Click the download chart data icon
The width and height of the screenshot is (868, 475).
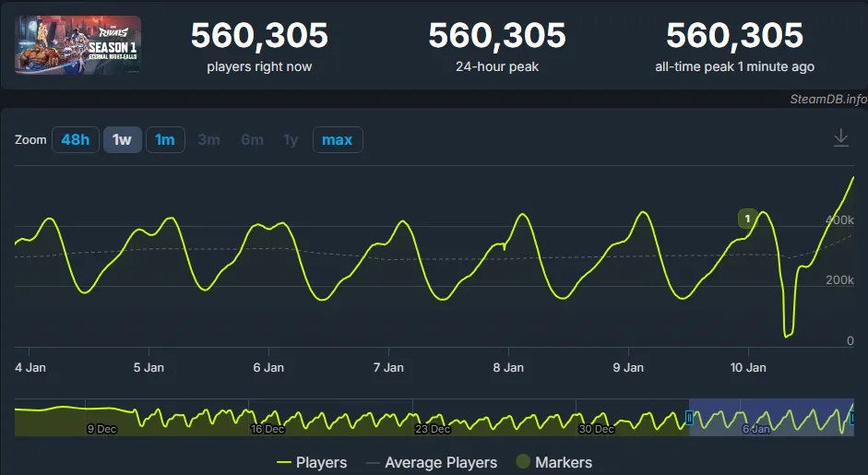(x=840, y=138)
